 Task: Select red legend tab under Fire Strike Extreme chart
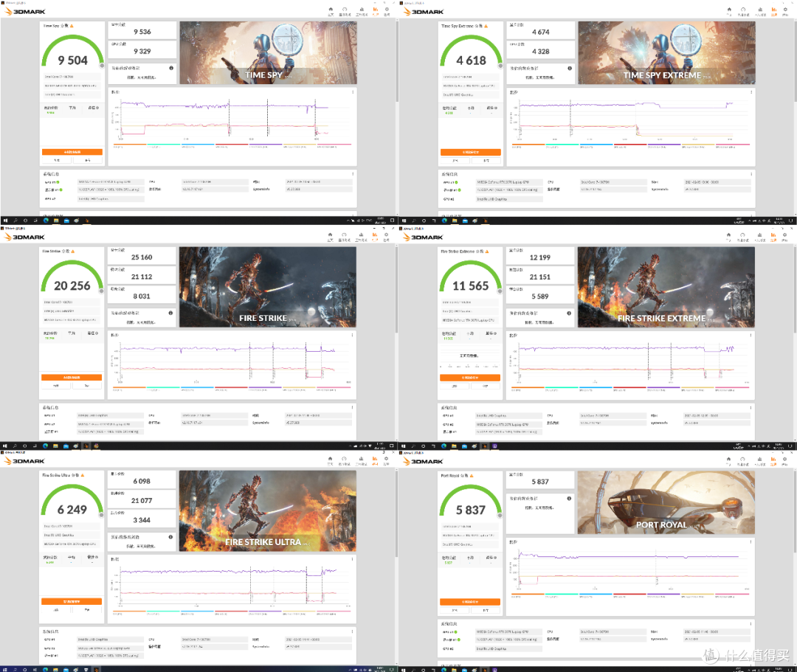[629, 387]
